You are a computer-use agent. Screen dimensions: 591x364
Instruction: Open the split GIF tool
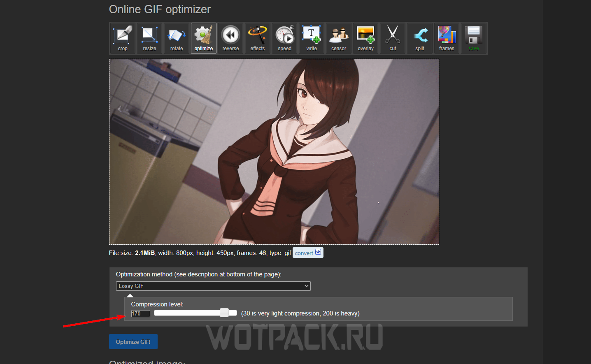[420, 38]
